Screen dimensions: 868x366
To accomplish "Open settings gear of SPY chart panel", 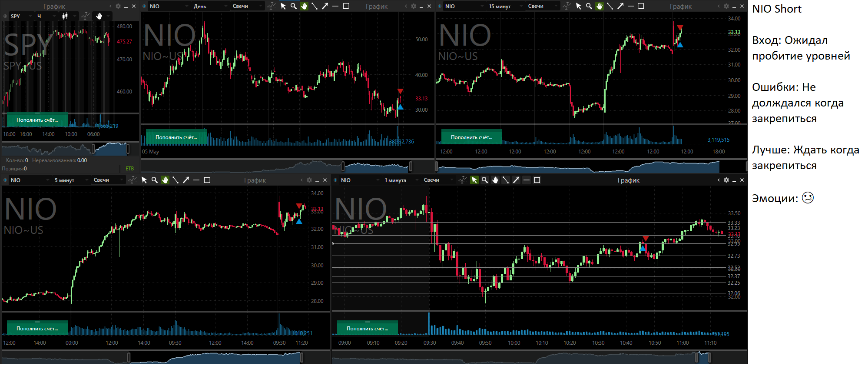I will tap(118, 6).
